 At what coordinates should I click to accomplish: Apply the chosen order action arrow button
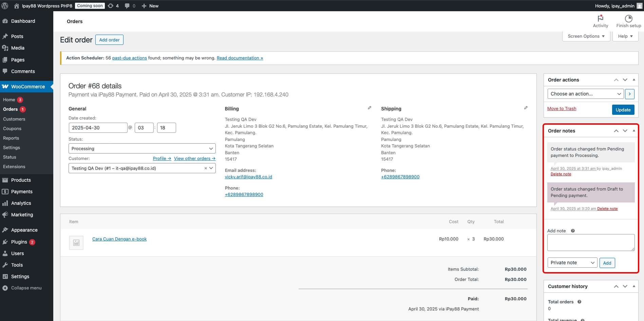[x=629, y=94]
